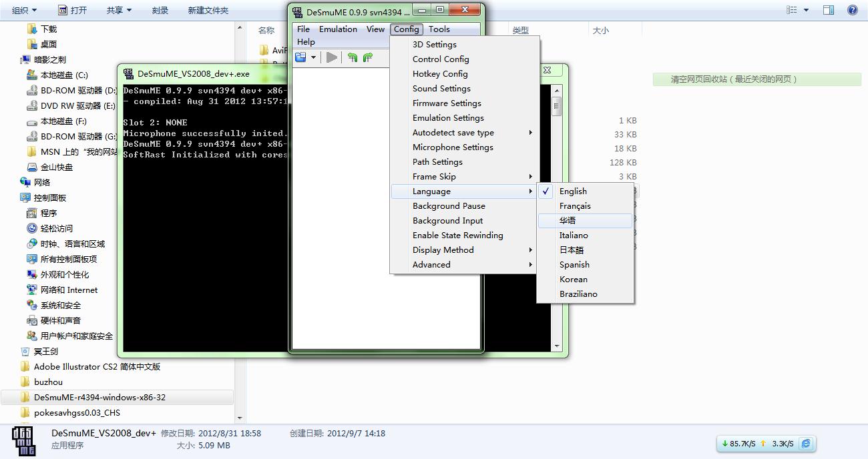
Task: Open the Tools menu in DeSmuME
Action: pos(439,29)
